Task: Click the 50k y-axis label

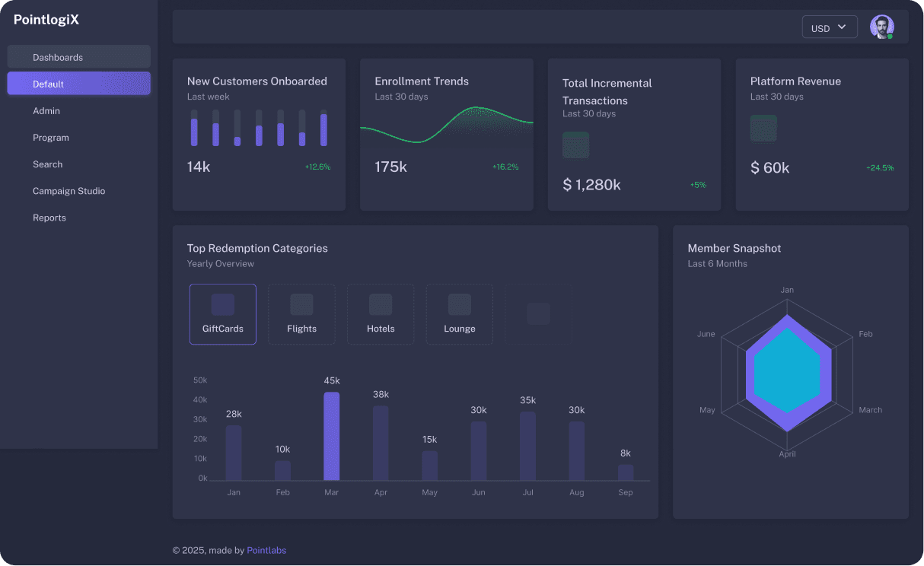Action: 200,380
